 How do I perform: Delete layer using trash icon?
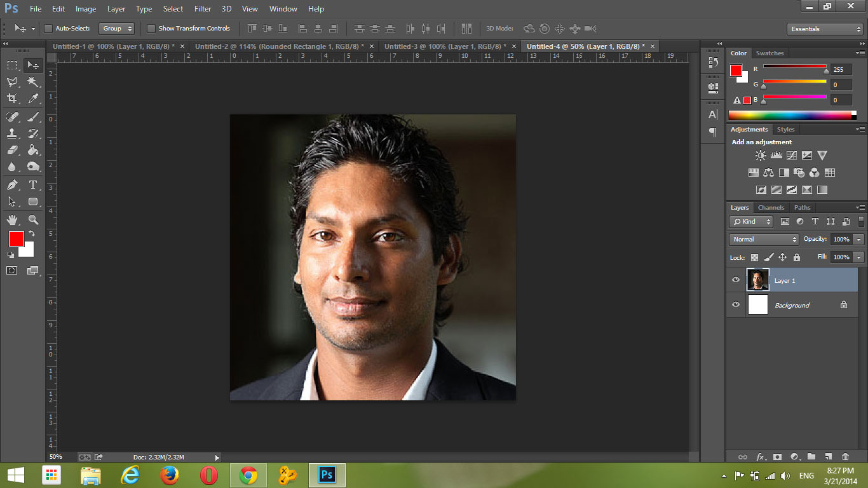click(845, 457)
